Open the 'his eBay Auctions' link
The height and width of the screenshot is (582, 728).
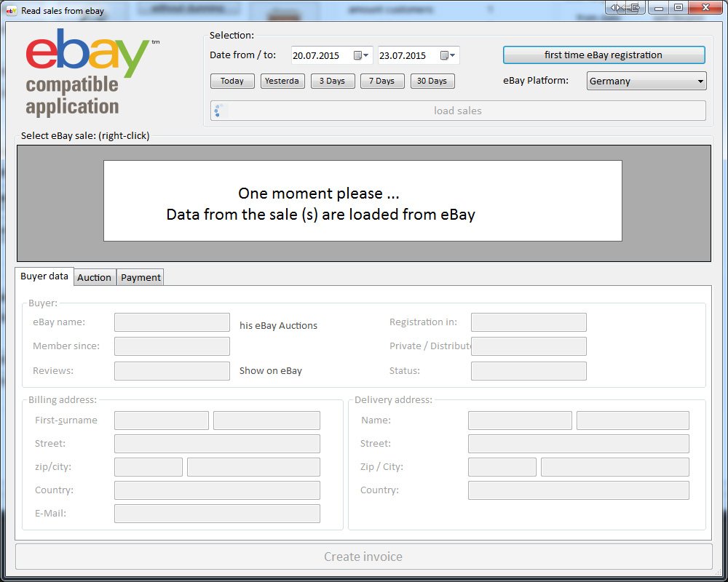point(279,326)
